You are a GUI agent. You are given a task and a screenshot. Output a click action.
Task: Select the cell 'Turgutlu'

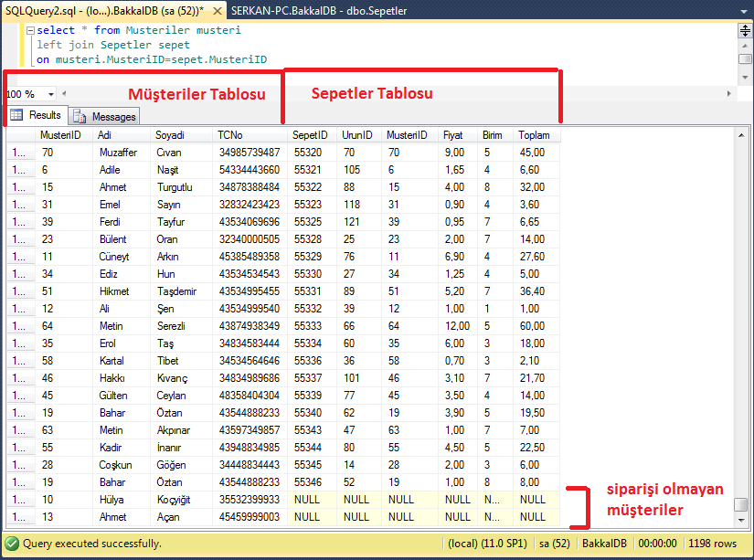click(181, 187)
